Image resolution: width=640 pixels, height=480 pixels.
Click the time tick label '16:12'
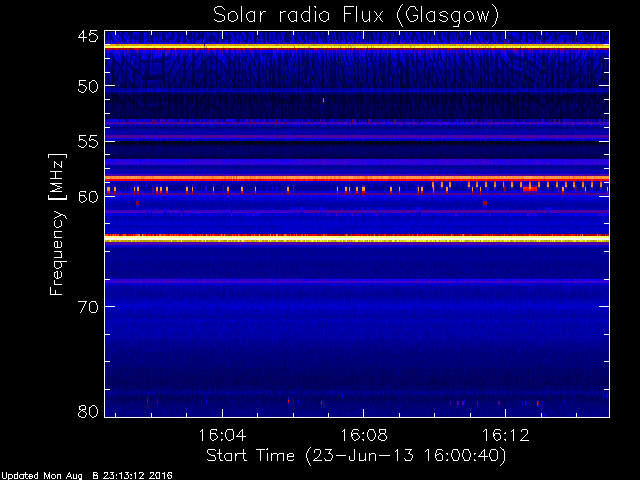click(506, 435)
